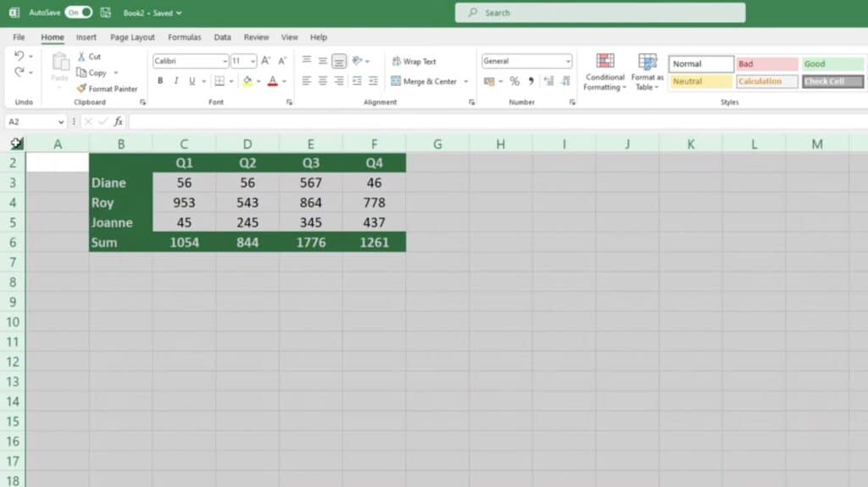Image resolution: width=868 pixels, height=487 pixels.
Task: Apply Comma Style format
Action: click(x=531, y=81)
